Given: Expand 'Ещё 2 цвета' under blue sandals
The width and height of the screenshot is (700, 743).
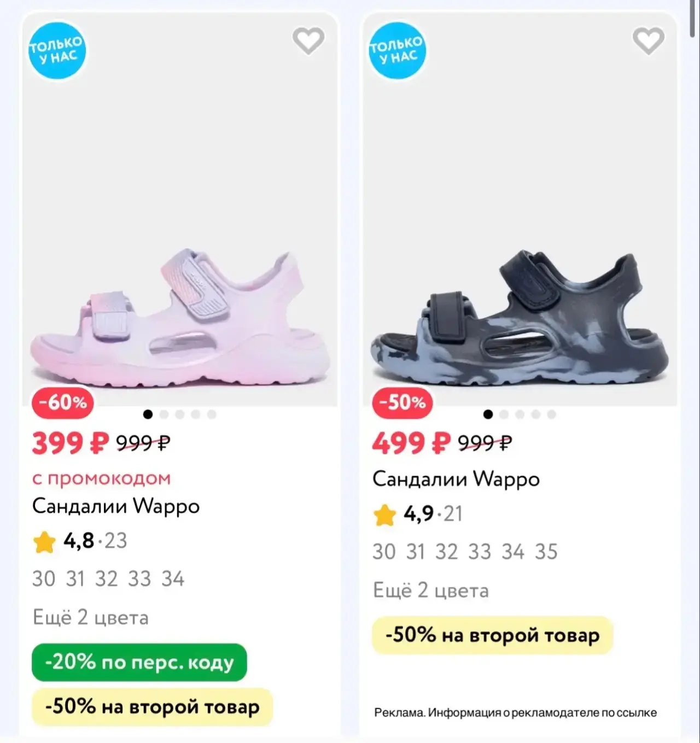Looking at the screenshot, I should click(431, 591).
